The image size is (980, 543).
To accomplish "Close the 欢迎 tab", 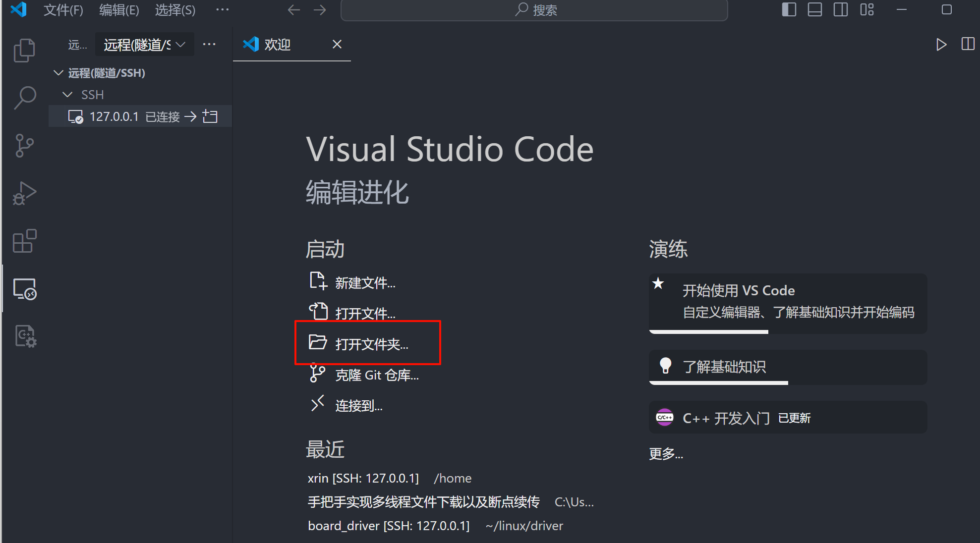I will click(337, 44).
